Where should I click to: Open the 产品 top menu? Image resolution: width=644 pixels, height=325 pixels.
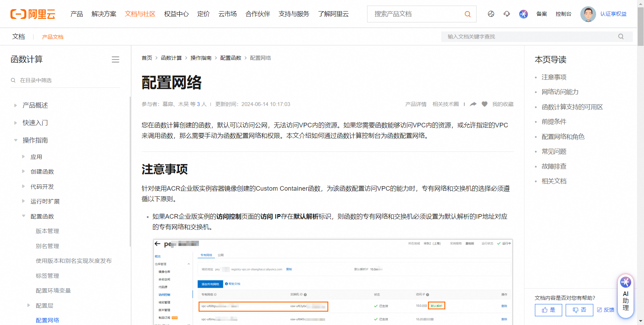click(77, 14)
